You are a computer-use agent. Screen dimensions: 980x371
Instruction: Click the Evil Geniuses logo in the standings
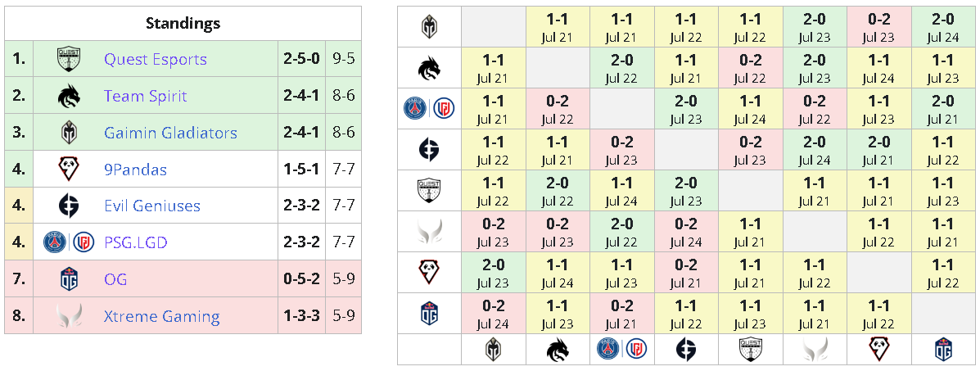(x=69, y=206)
